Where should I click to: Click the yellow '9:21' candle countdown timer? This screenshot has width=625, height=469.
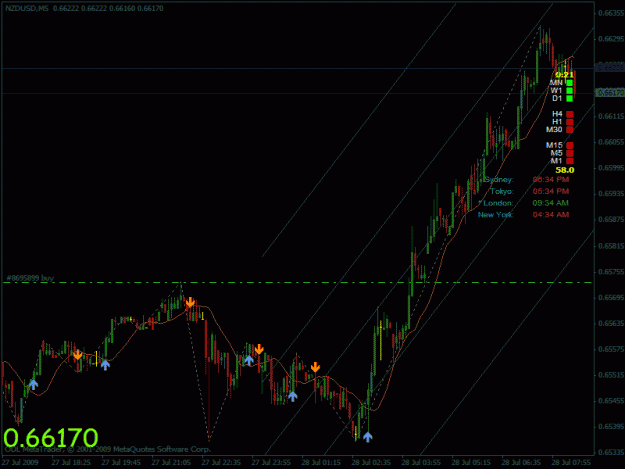564,75
